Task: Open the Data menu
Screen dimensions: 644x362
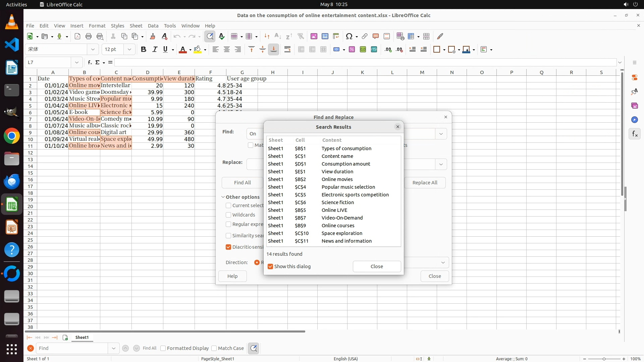Action: (153, 26)
